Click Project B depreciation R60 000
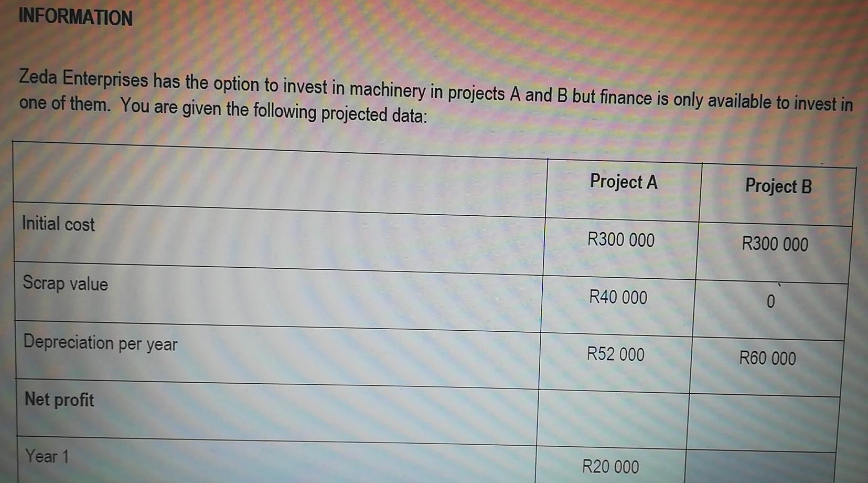Screen dimensions: 868x483 point(768,358)
